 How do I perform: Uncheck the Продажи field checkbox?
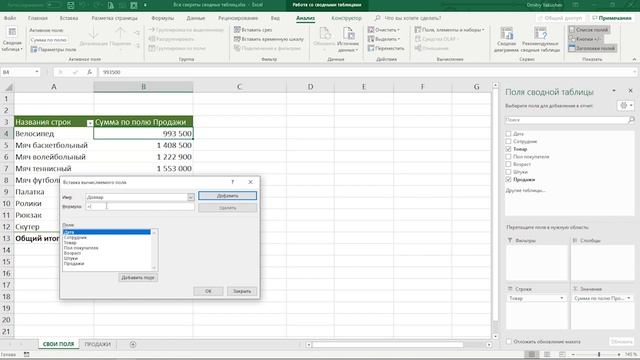508,179
